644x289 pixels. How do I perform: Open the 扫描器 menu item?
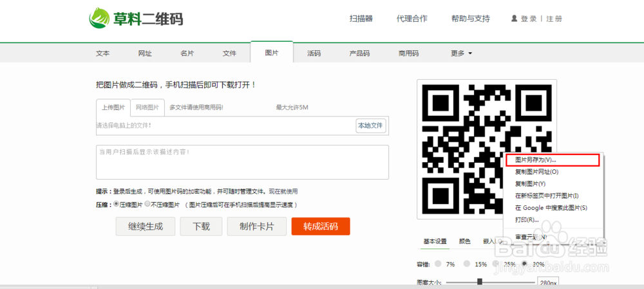click(361, 19)
